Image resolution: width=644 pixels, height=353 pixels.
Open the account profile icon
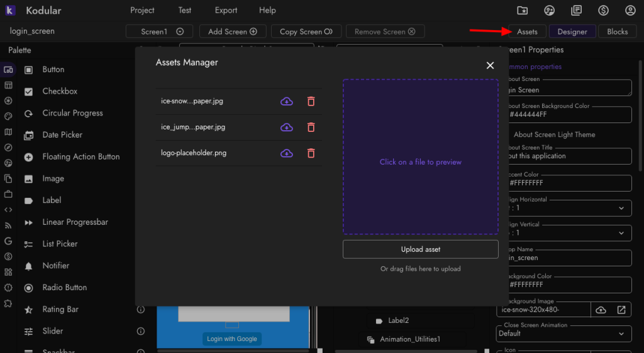coord(630,10)
